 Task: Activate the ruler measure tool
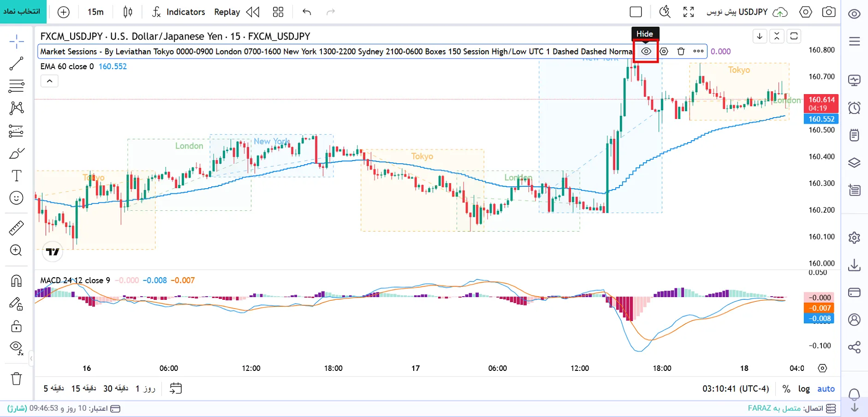pos(16,228)
